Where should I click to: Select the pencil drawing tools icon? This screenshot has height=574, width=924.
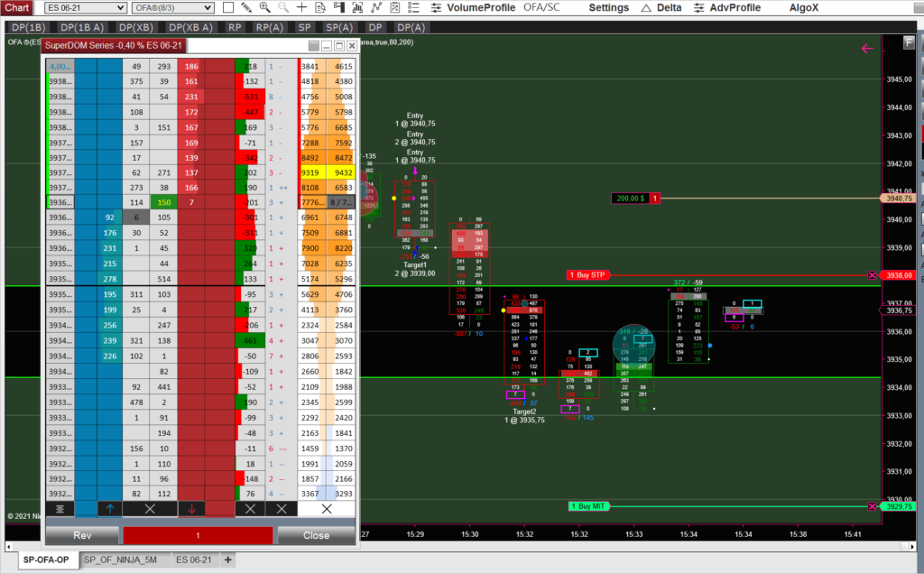246,7
